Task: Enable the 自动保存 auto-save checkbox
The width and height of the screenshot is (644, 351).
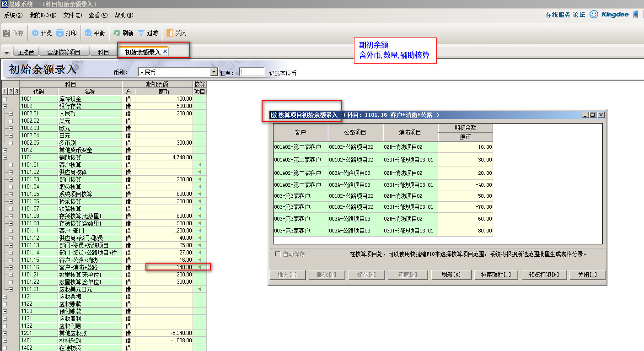Action: coord(278,254)
